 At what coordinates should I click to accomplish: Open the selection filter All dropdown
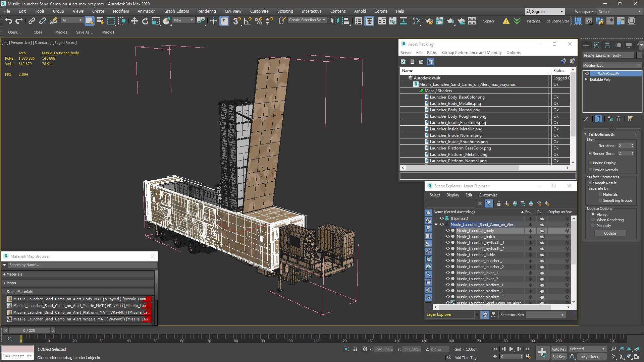(72, 20)
